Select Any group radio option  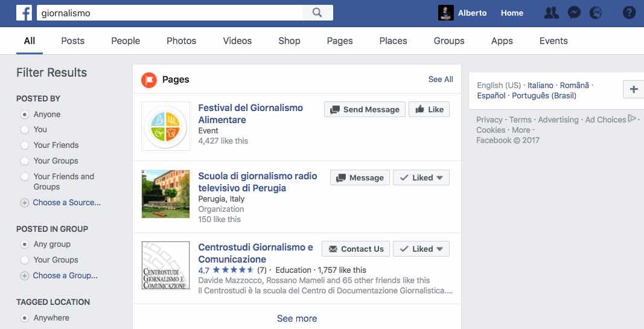pyautogui.click(x=25, y=244)
